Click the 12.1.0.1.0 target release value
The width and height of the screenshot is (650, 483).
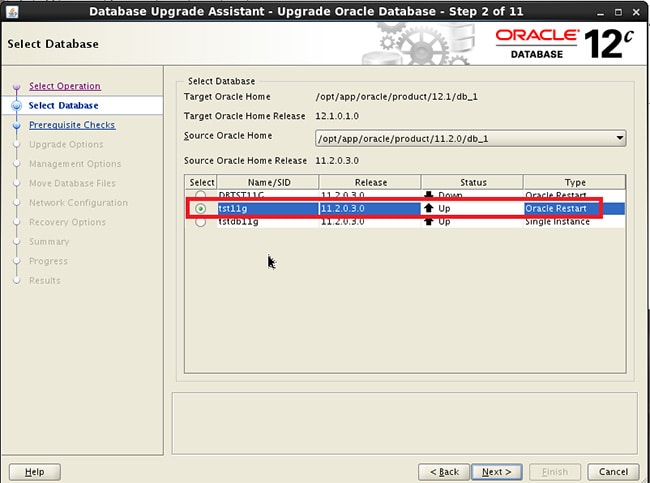(337, 116)
